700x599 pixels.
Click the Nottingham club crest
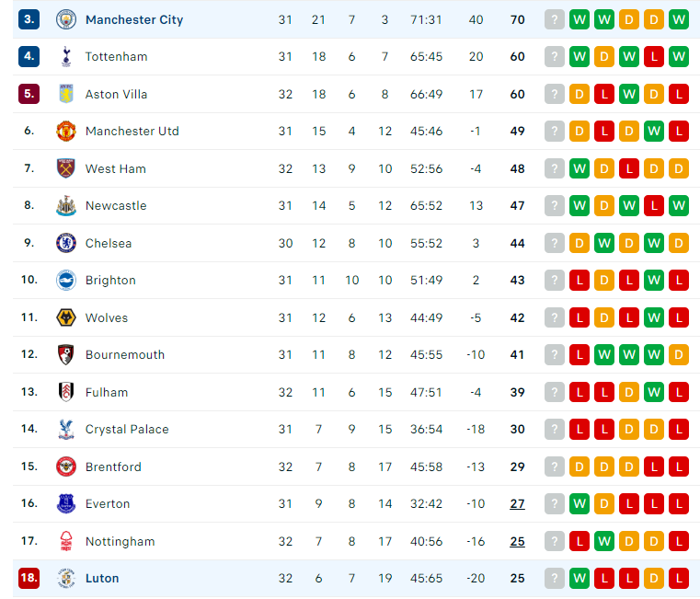coord(66,541)
